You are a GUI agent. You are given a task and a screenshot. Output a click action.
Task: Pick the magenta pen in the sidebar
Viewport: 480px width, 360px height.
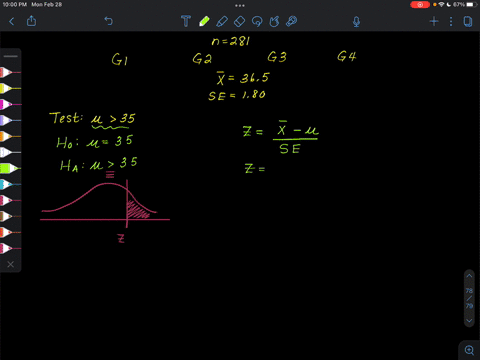point(10,104)
